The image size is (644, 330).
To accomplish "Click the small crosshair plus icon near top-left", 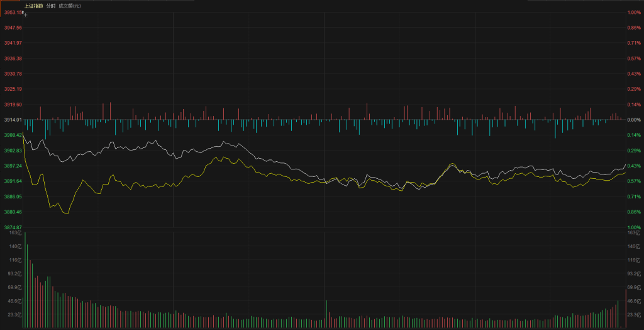I will [25, 13].
